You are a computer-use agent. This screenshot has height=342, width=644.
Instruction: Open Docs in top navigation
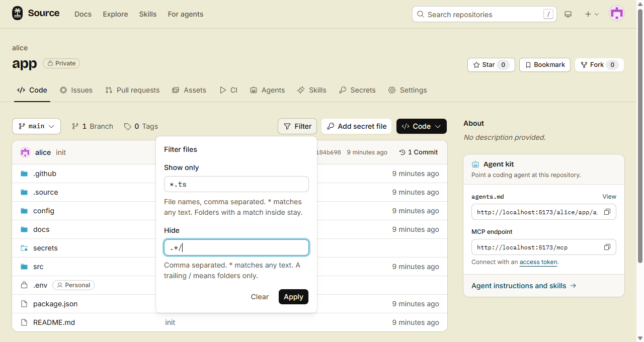83,14
